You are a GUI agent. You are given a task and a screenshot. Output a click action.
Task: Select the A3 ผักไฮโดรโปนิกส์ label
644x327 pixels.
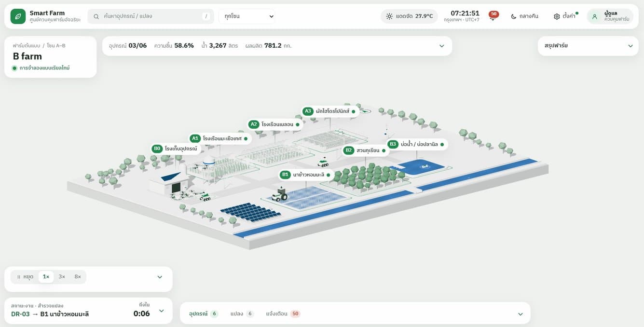pos(330,111)
